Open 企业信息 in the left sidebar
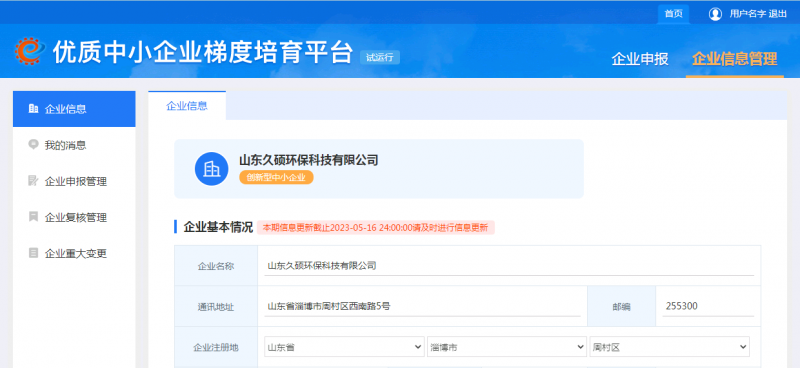 [x=74, y=109]
